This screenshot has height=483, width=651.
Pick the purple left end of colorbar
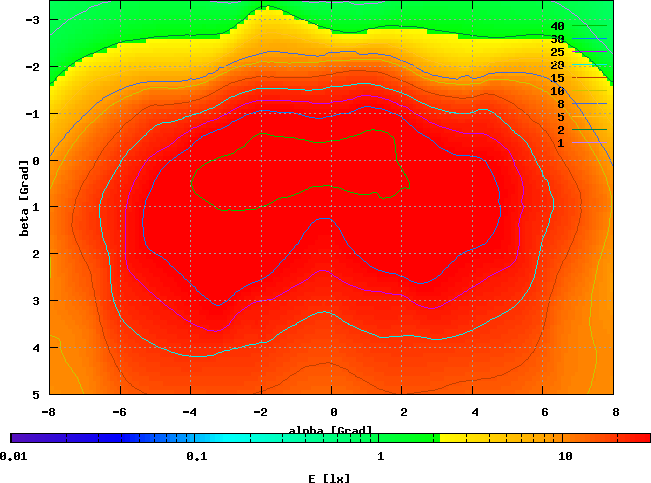click(x=18, y=438)
